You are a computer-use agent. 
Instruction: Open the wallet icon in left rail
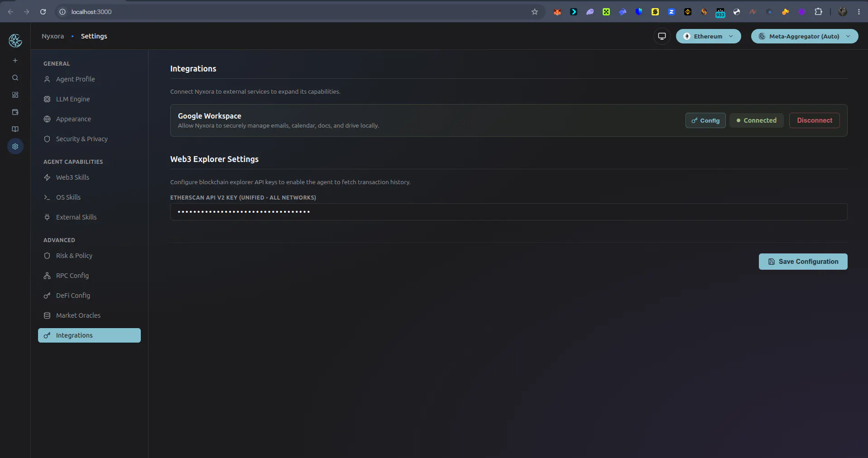pos(15,112)
